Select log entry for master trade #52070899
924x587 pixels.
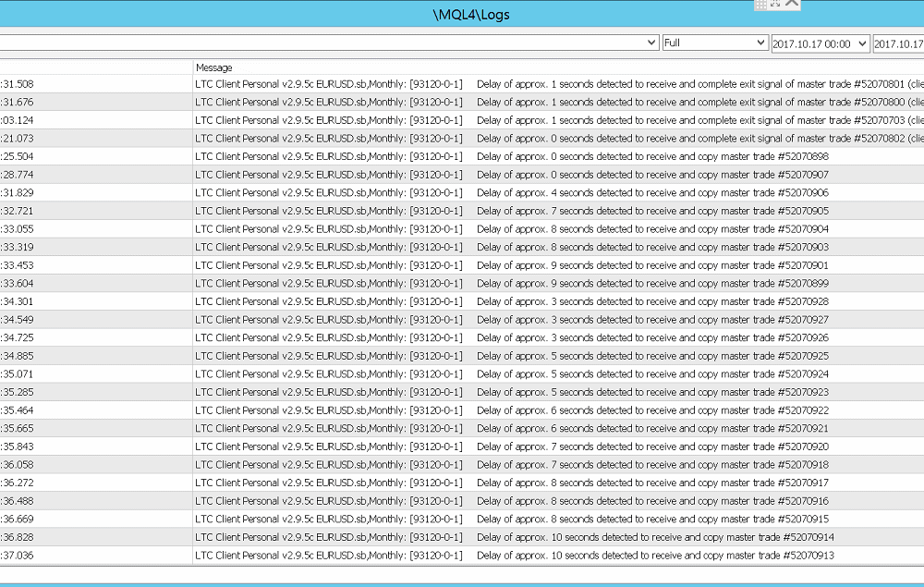[x=462, y=284]
